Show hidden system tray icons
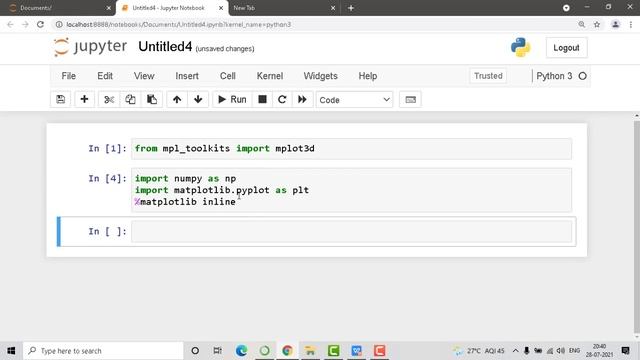This screenshot has width=640, height=360. click(x=516, y=351)
